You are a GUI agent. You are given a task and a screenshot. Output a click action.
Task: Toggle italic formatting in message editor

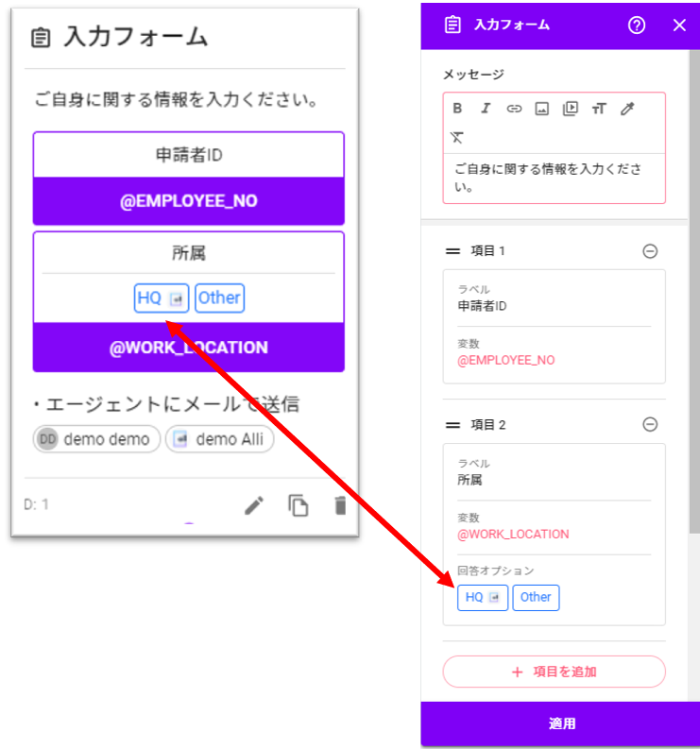coord(486,109)
